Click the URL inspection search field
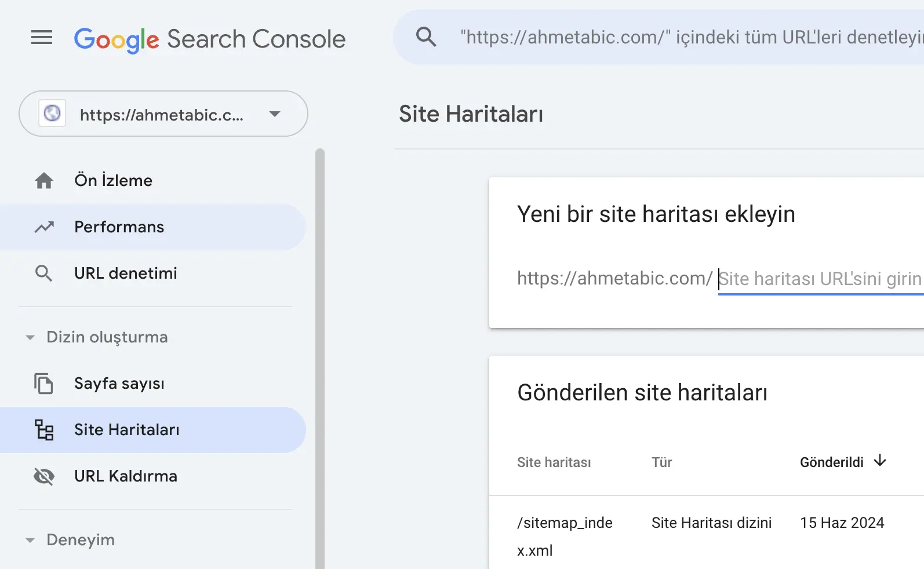The height and width of the screenshot is (569, 924). [x=659, y=37]
